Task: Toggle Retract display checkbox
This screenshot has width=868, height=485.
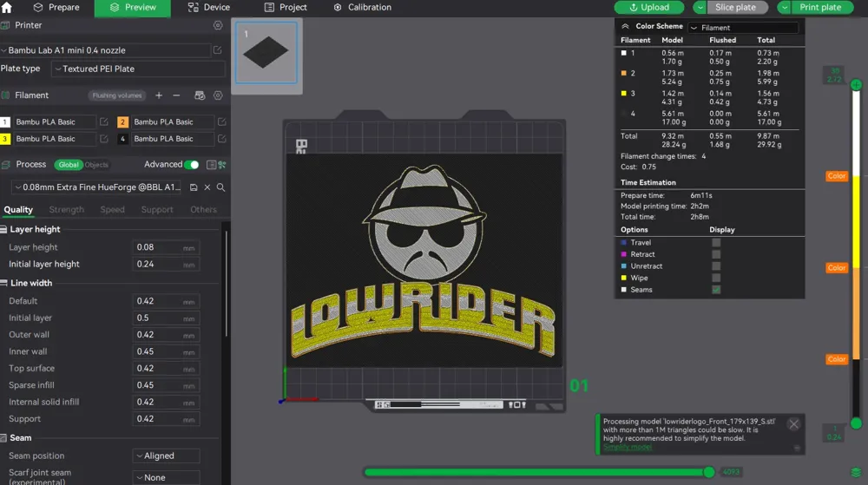Action: coord(716,254)
